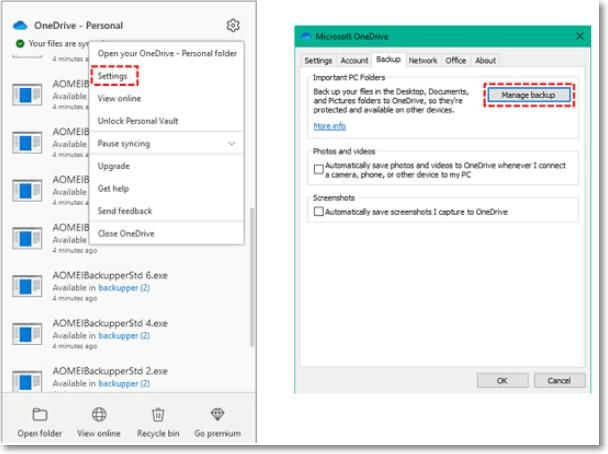
Task: Click the OneDrive cloud icon in flyout header
Action: 20,26
